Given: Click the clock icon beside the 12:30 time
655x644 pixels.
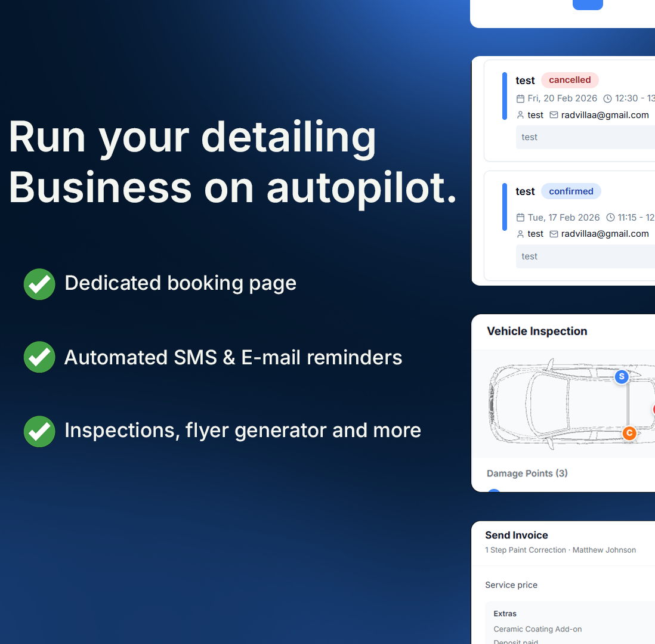Looking at the screenshot, I should 607,98.
